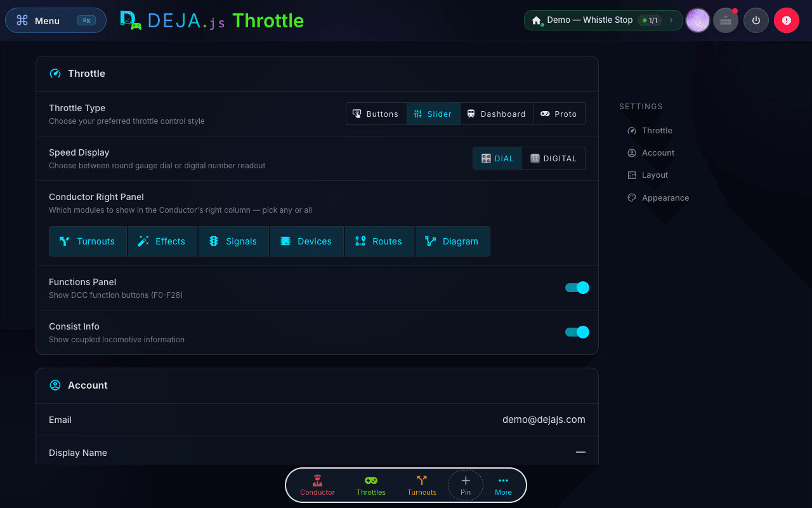The image size is (812, 508).
Task: Click the Display Name dash value
Action: click(580, 452)
